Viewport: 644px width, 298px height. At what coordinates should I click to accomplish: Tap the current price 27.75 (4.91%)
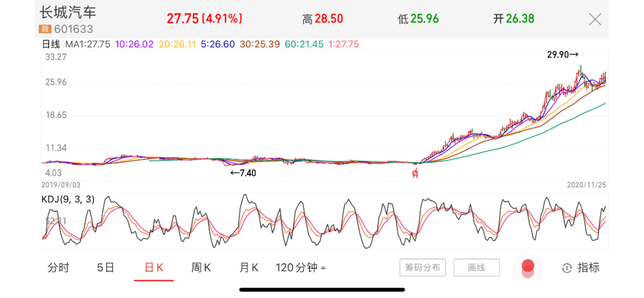pyautogui.click(x=204, y=19)
